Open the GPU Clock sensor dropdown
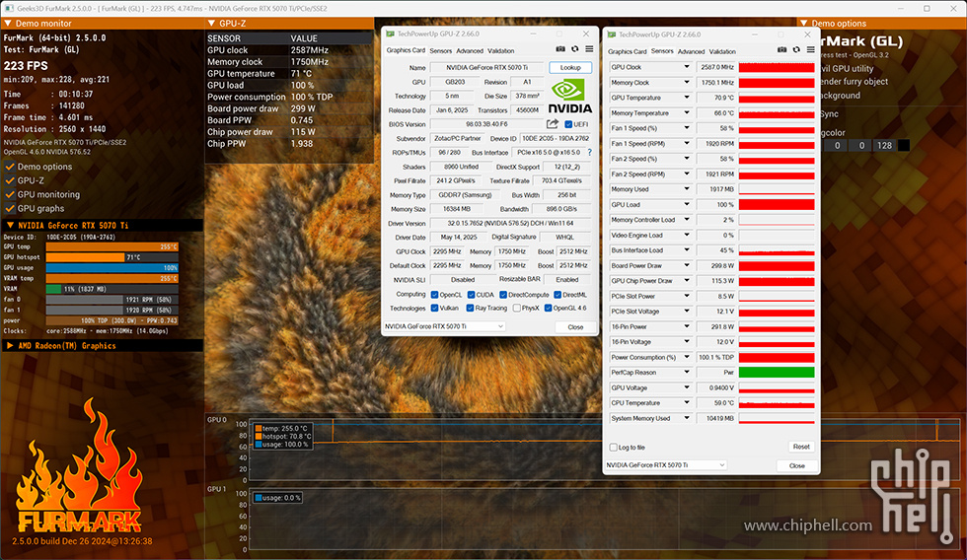This screenshot has height=560, width=967. (x=687, y=66)
